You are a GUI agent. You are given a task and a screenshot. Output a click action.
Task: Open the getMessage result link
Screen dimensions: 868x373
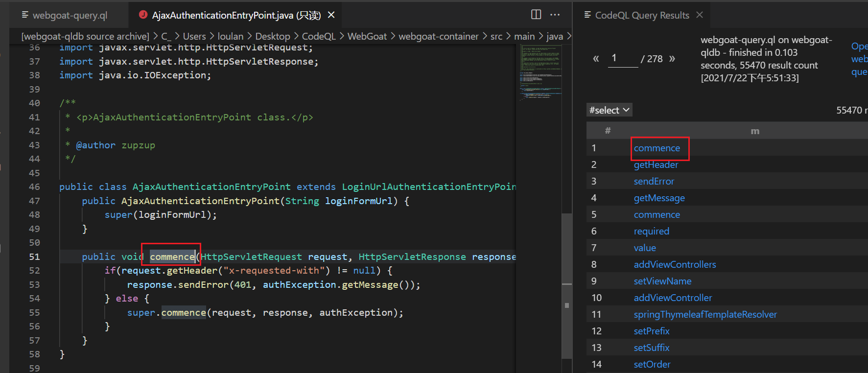point(659,198)
